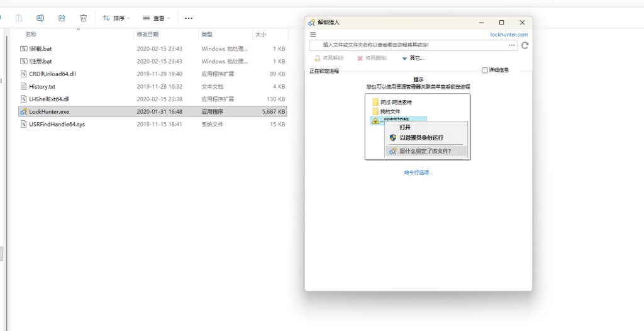Click the icon of History.txt

point(24,86)
